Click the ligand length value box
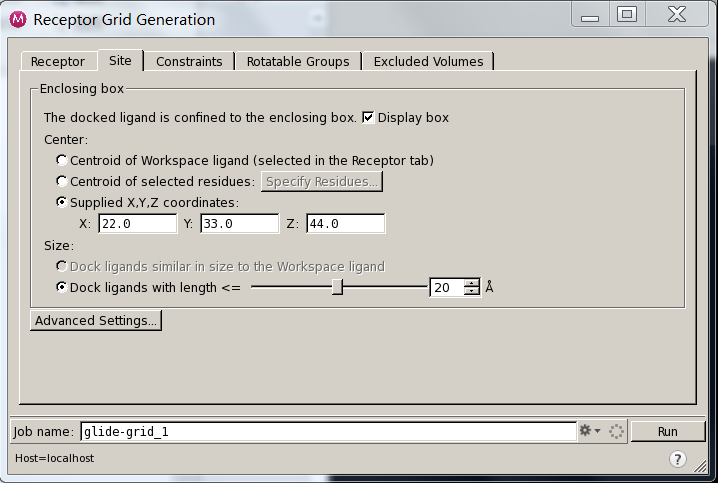The image size is (718, 483). point(447,288)
